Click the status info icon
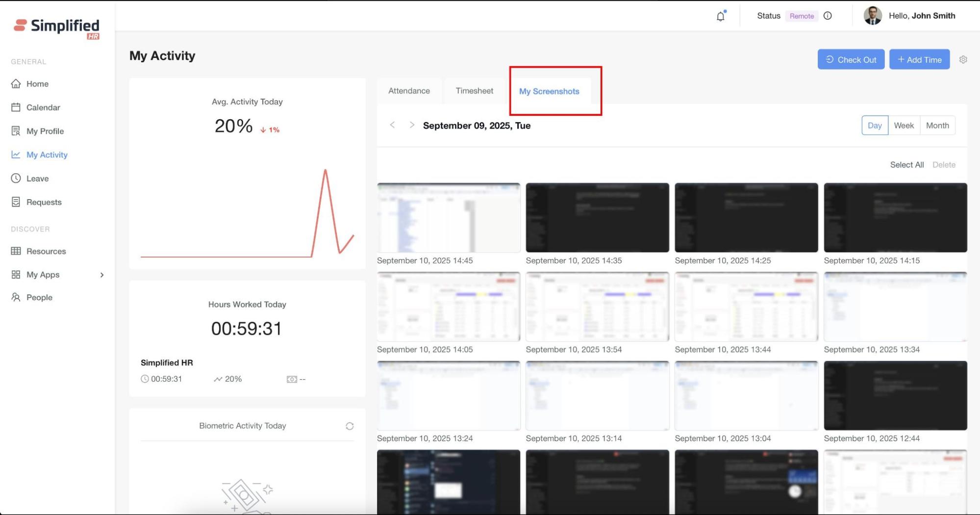980x515 pixels. pos(828,16)
